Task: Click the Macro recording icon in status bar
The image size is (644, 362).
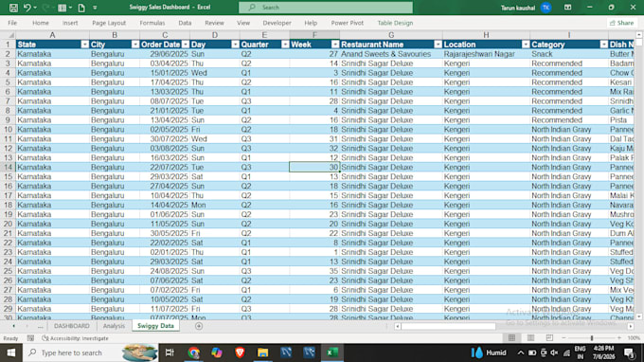Action: (x=30, y=338)
